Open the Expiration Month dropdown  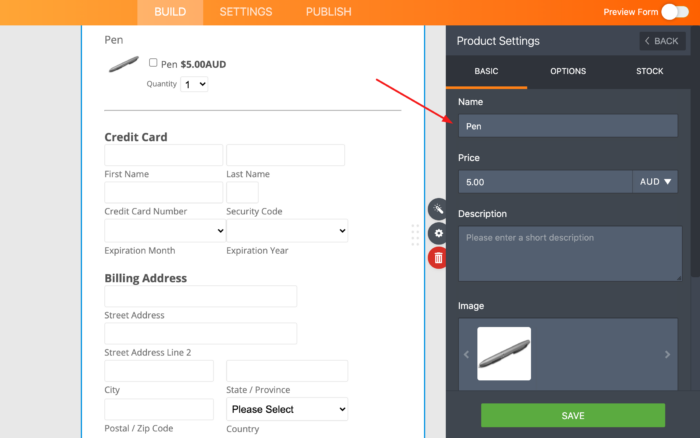(x=164, y=230)
